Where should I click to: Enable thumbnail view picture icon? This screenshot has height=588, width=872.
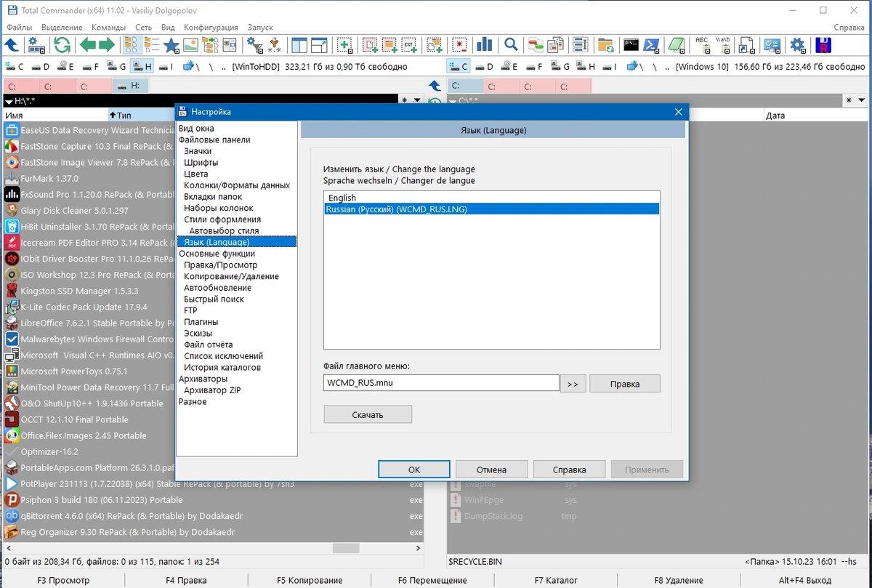190,45
